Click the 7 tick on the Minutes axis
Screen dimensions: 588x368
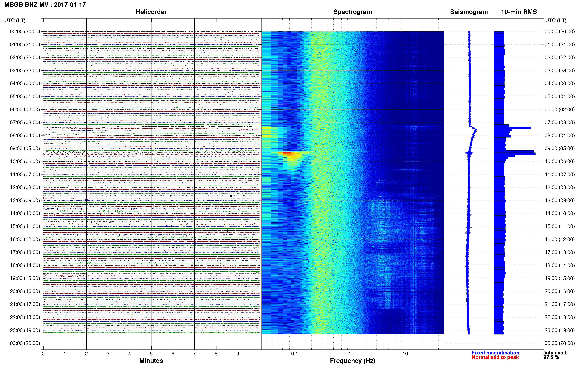[195, 354]
